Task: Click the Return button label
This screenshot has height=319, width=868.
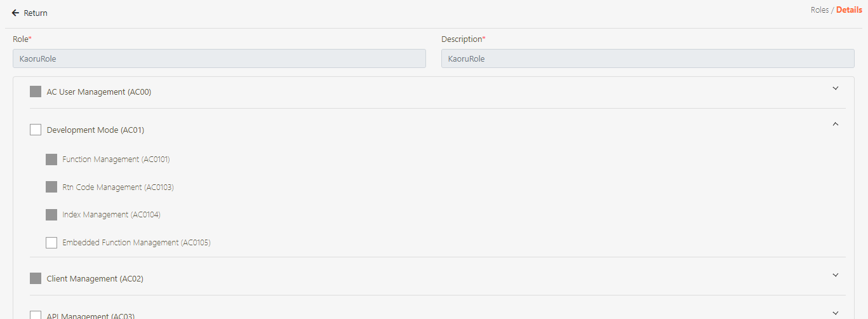Action: (36, 13)
